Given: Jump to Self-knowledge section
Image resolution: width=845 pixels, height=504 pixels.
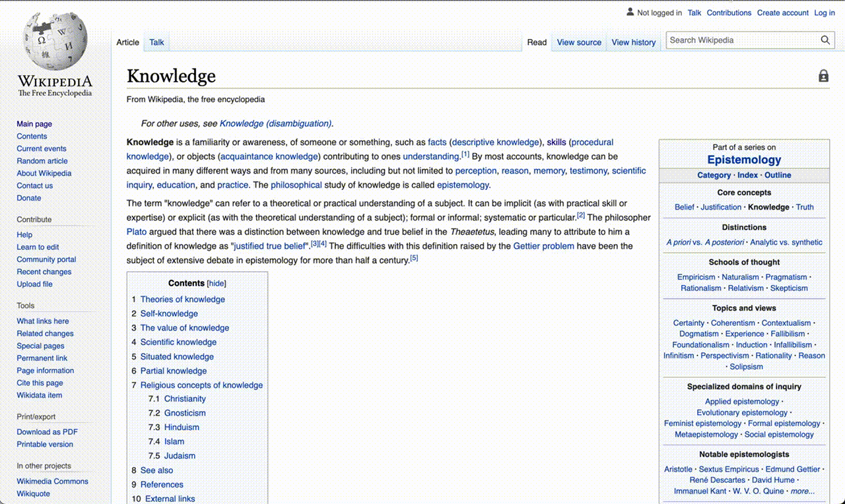Looking at the screenshot, I should coord(169,314).
